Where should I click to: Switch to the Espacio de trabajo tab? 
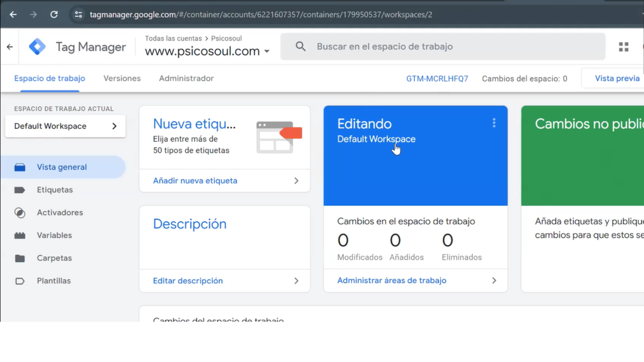click(x=50, y=78)
